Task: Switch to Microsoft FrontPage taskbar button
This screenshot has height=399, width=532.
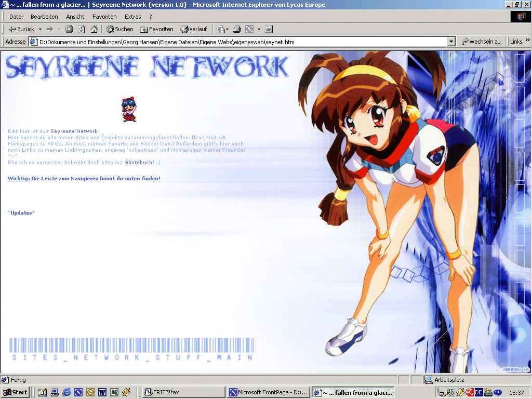Action: point(269,393)
